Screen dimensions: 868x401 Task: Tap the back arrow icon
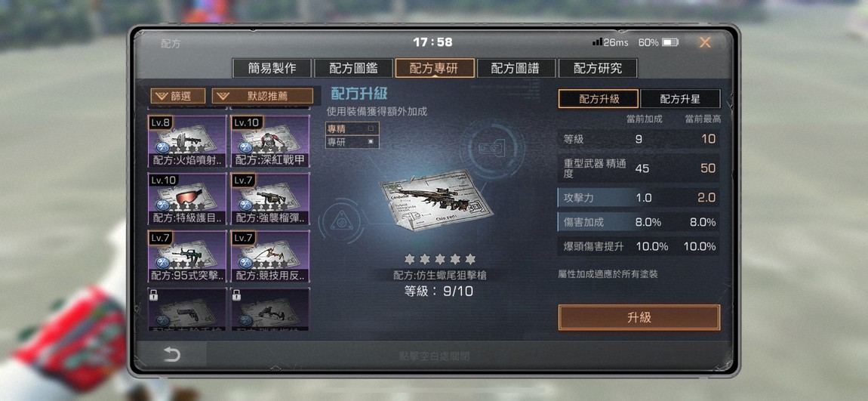[172, 354]
